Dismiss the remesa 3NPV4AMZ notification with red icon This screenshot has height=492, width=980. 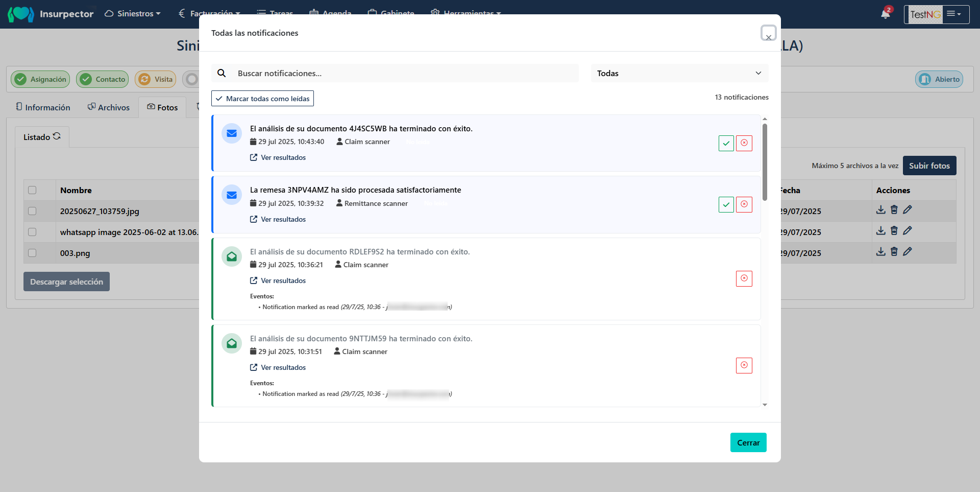coord(744,204)
